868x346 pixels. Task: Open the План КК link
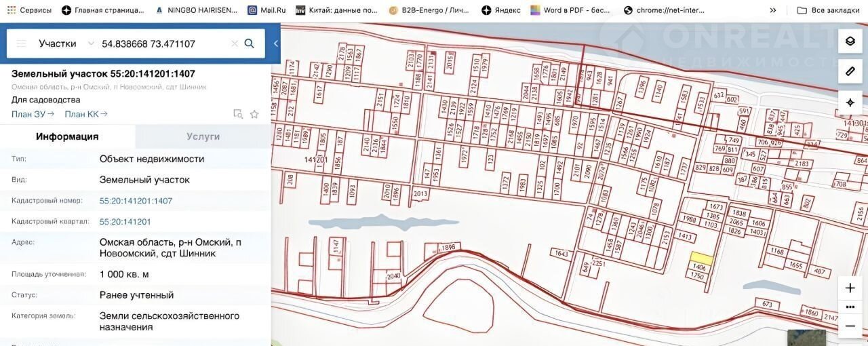(85, 114)
